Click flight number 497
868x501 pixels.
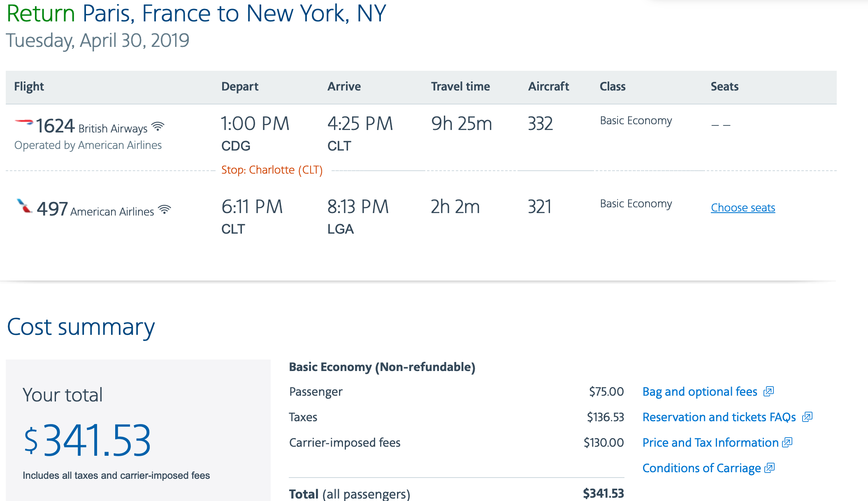[52, 209]
